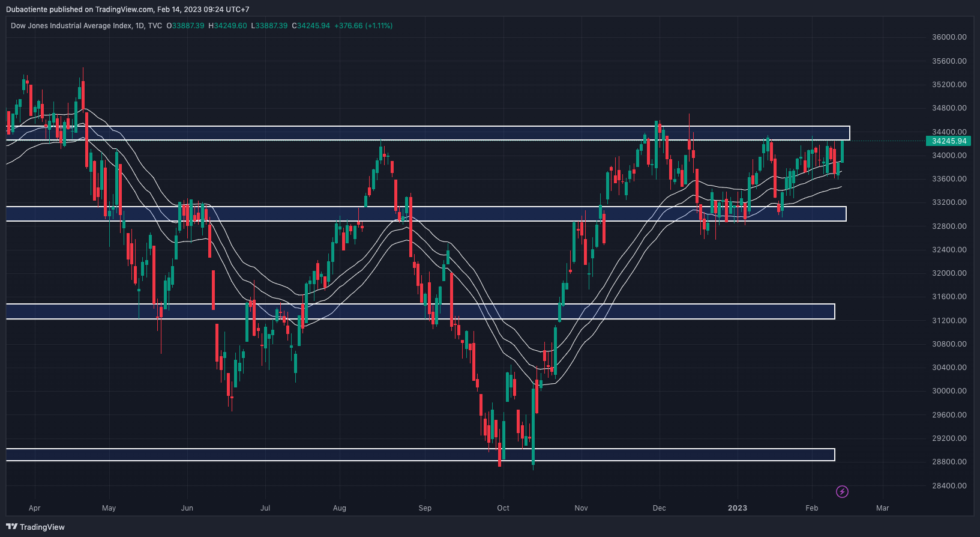
Task: Click the 33600.00 price axis label
Action: coord(949,179)
